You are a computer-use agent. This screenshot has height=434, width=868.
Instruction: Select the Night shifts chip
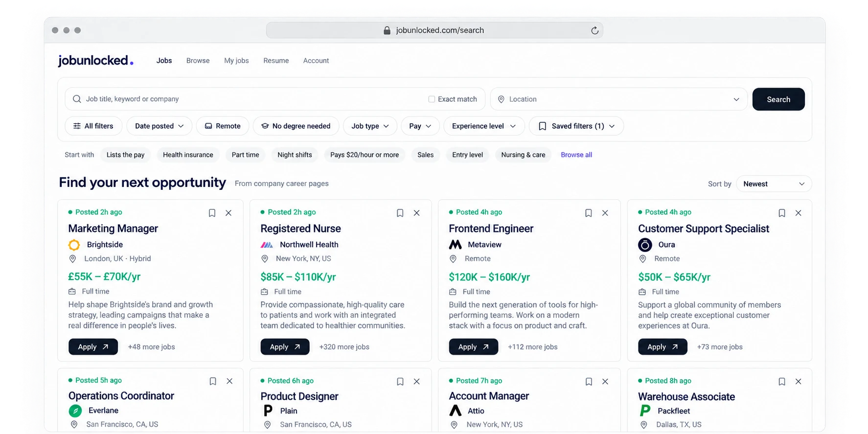295,155
